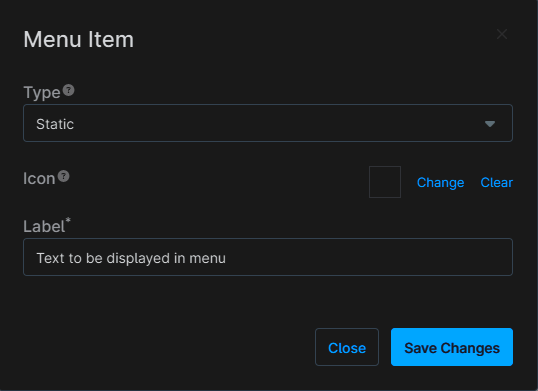Click the Close button
538x391 pixels.
(x=347, y=347)
